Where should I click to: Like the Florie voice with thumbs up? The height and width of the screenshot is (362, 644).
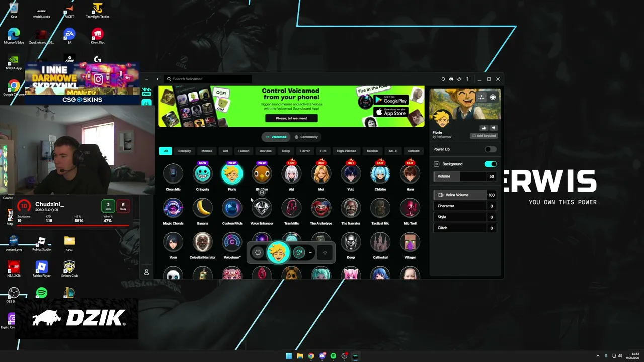[484, 128]
